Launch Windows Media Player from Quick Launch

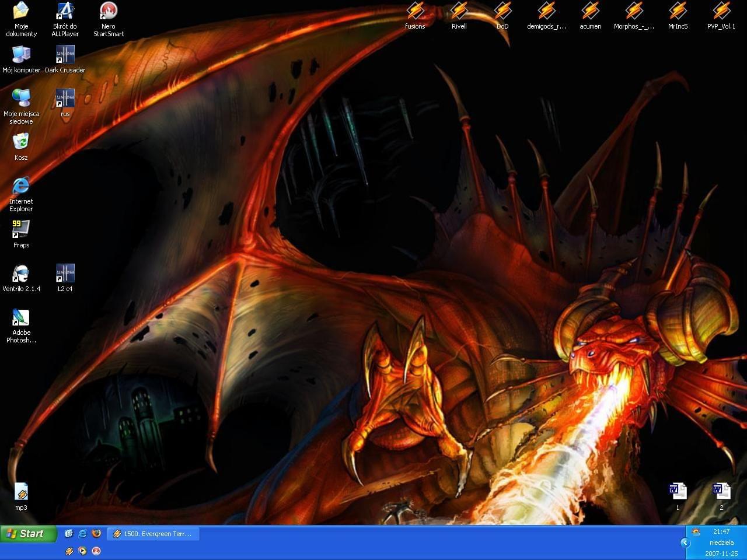click(83, 551)
